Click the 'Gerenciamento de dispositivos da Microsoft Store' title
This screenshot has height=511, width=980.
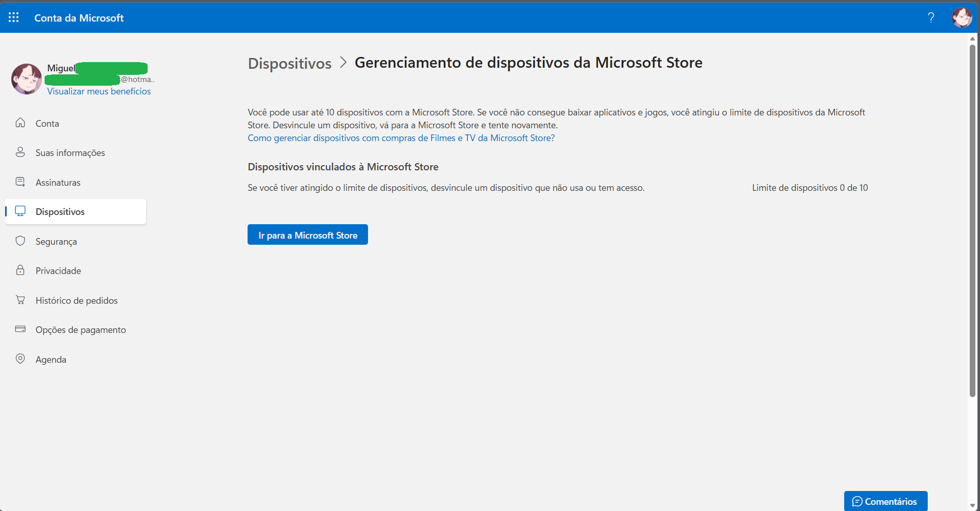[528, 63]
